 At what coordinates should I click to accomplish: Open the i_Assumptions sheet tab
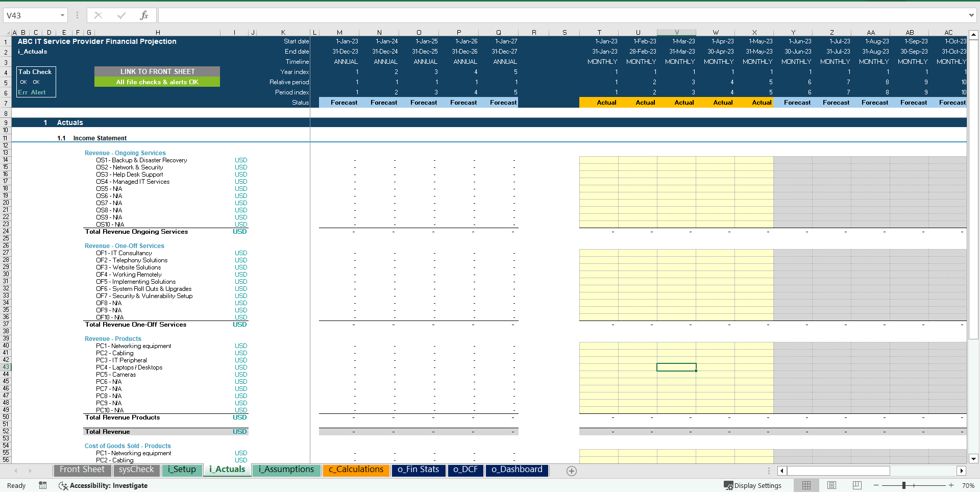point(286,470)
